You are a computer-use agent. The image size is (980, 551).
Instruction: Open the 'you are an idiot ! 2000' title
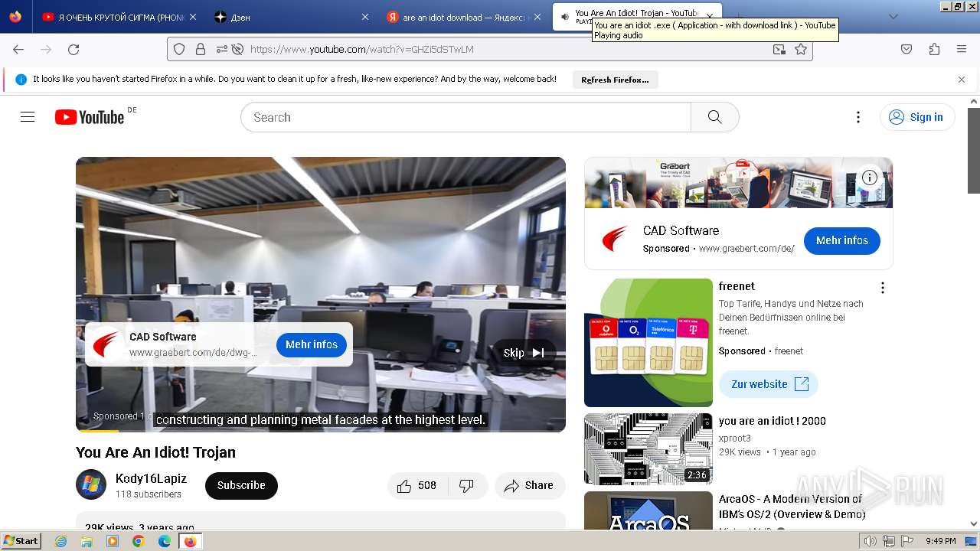(x=773, y=421)
